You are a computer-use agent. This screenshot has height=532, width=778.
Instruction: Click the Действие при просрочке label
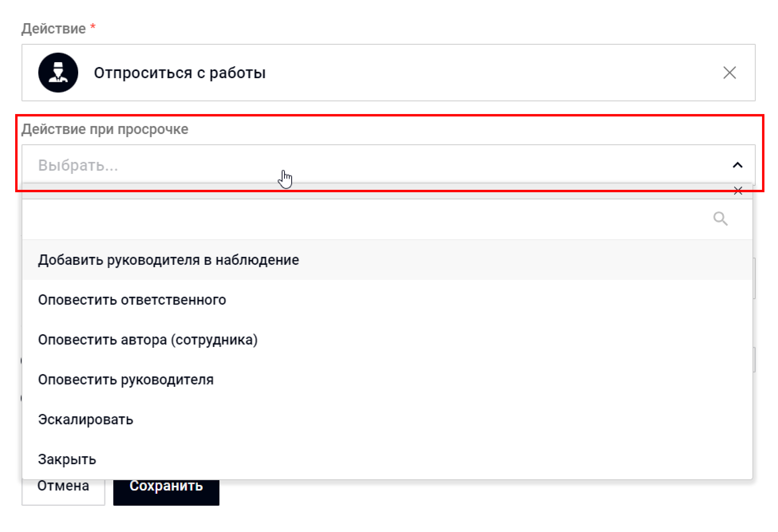click(105, 129)
